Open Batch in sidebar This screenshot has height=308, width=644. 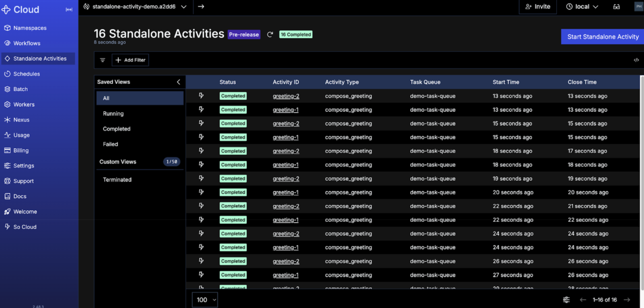20,89
